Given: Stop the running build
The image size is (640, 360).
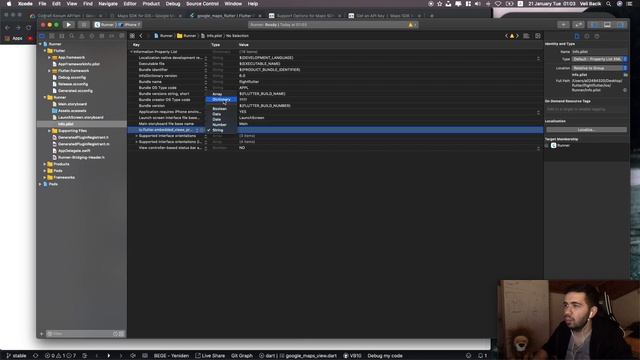Looking at the screenshot, I should (84, 24).
